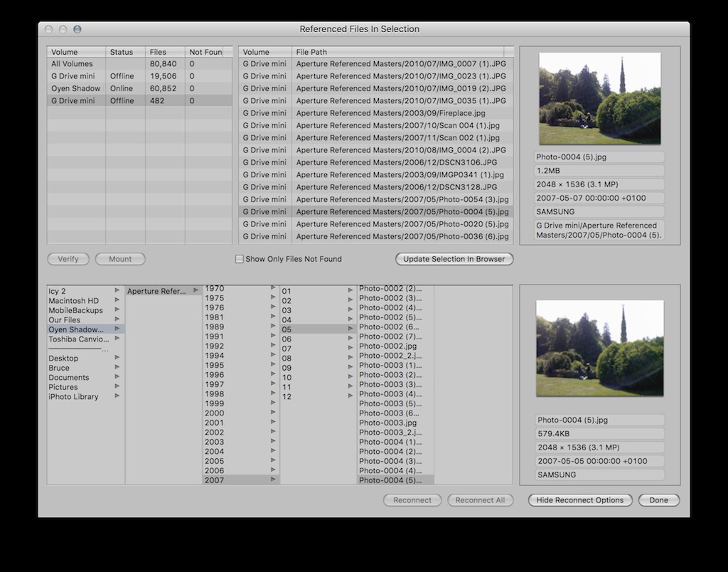728x572 pixels.
Task: Select Photo-0004 (1)... in file column
Action: (x=395, y=441)
